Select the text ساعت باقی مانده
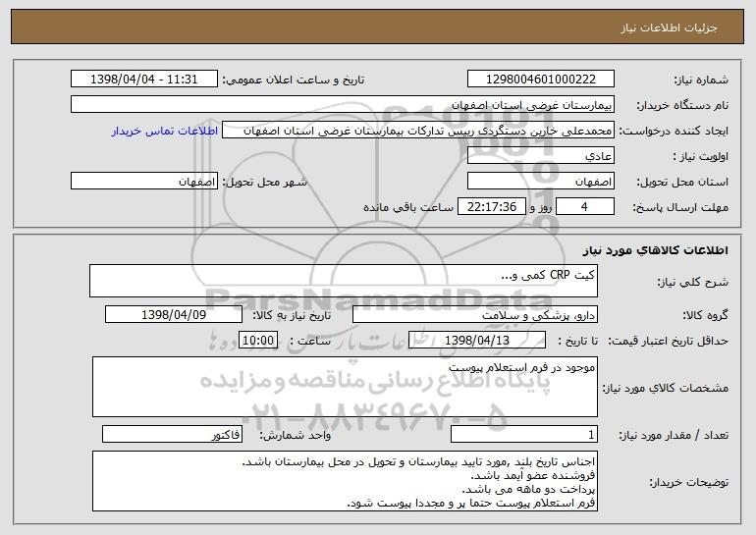756x535 pixels. click(x=408, y=207)
